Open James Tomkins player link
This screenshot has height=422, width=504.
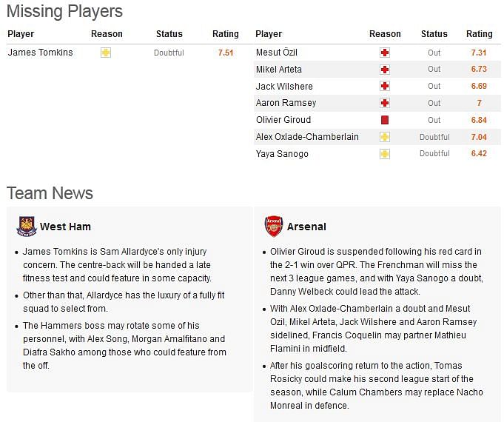pyautogui.click(x=41, y=53)
